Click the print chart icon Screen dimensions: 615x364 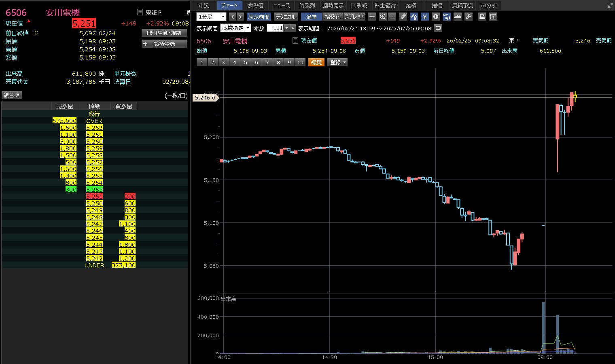(x=482, y=17)
